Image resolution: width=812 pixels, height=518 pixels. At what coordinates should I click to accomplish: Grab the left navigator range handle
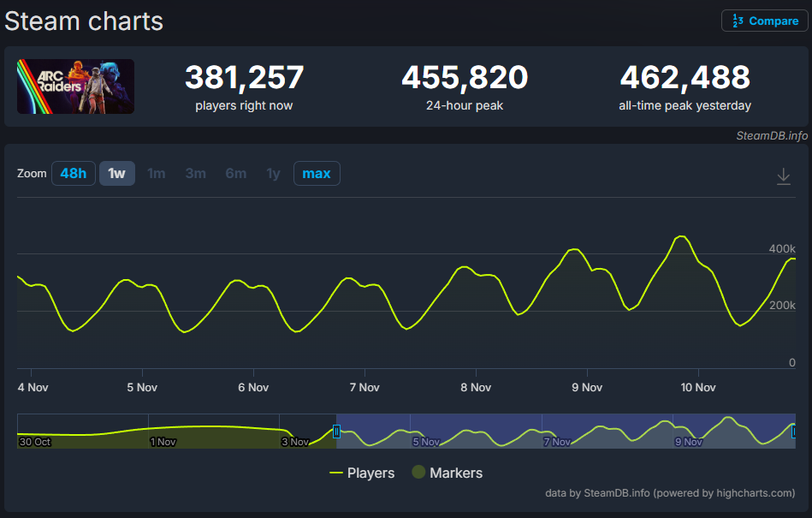pos(336,432)
